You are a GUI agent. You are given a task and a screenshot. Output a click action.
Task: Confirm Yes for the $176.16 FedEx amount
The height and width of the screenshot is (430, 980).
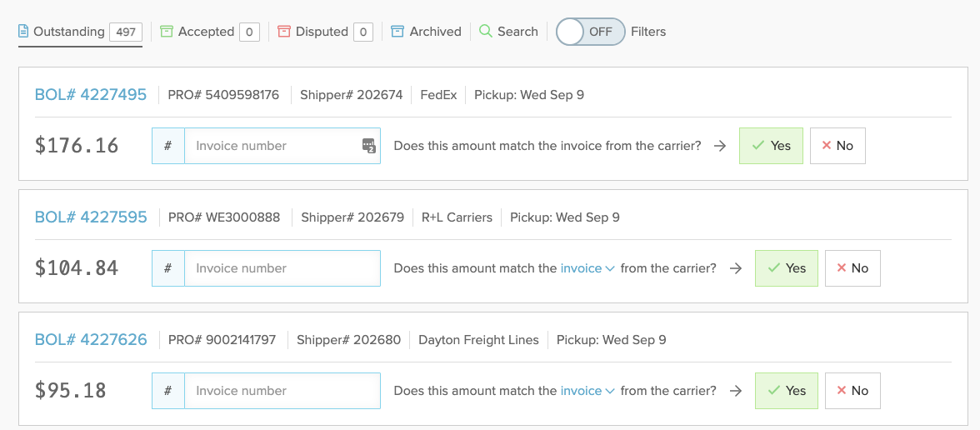(771, 146)
